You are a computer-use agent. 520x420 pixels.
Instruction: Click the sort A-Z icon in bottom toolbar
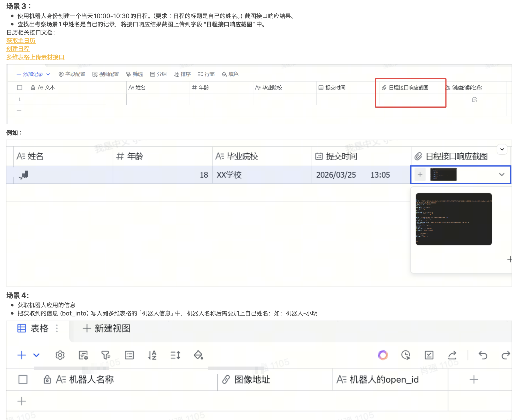coord(152,355)
